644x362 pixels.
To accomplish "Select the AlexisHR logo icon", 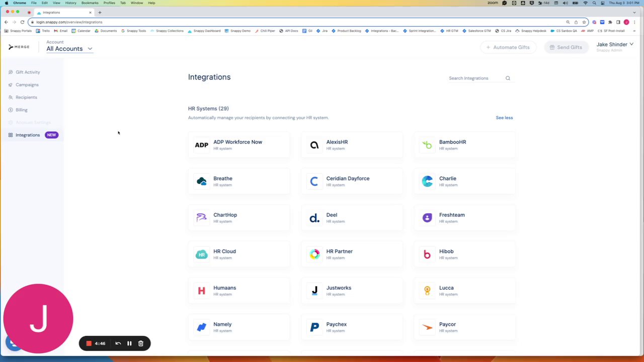I will coord(314,145).
